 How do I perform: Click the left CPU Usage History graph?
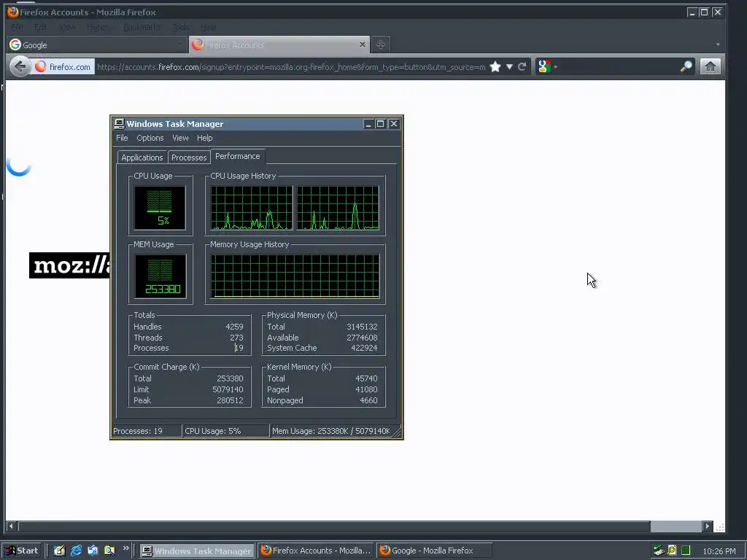(x=252, y=208)
